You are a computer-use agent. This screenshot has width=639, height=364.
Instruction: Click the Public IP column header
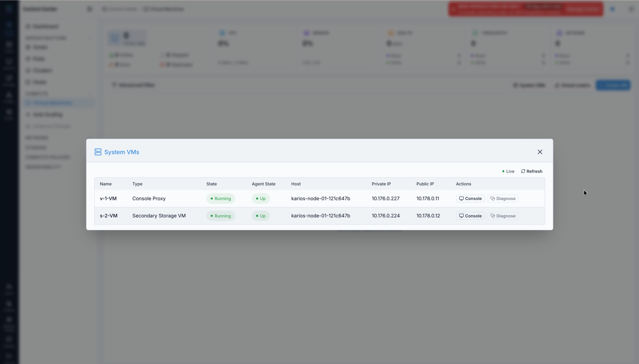pyautogui.click(x=425, y=184)
